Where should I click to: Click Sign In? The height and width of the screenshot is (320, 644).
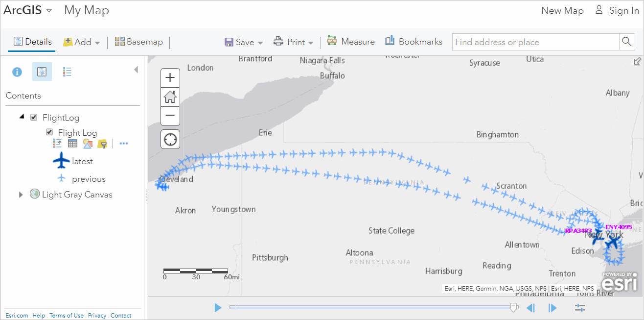click(x=617, y=11)
